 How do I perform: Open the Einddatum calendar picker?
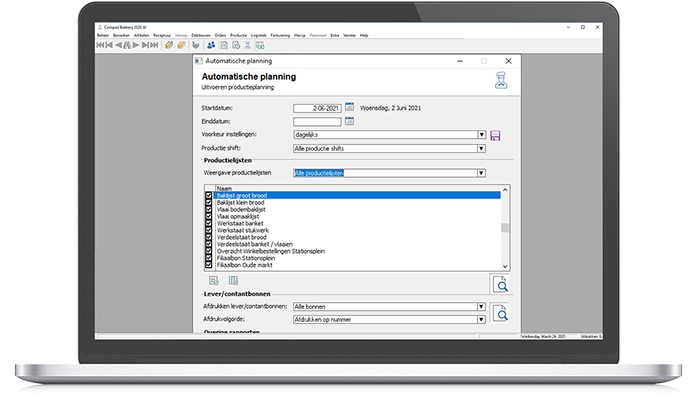click(350, 121)
